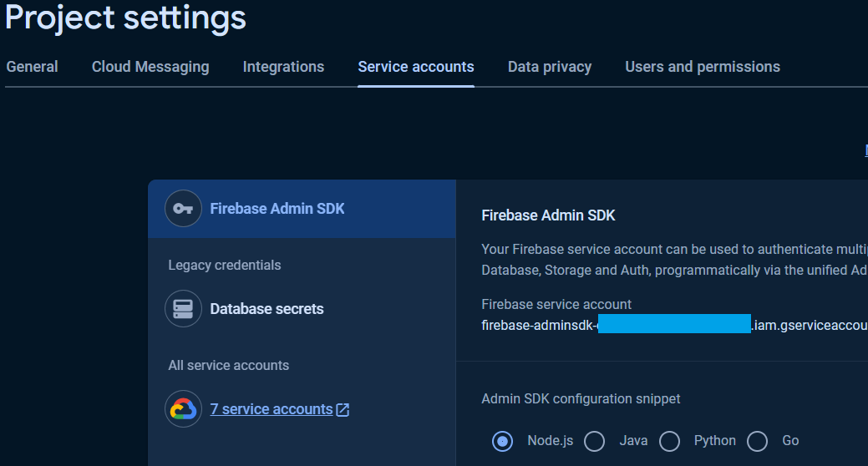Click the Project settings page title

pyautogui.click(x=125, y=18)
